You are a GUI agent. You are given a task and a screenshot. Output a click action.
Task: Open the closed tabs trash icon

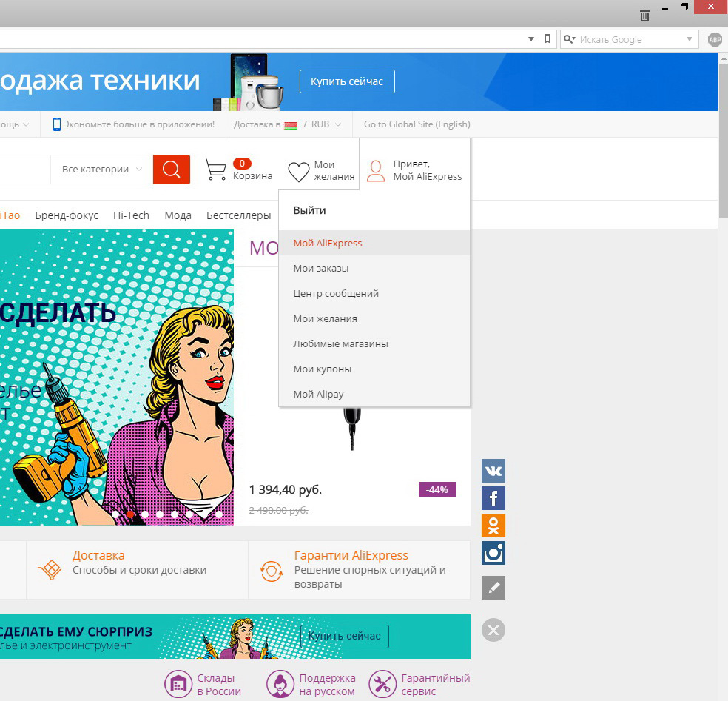click(x=644, y=16)
